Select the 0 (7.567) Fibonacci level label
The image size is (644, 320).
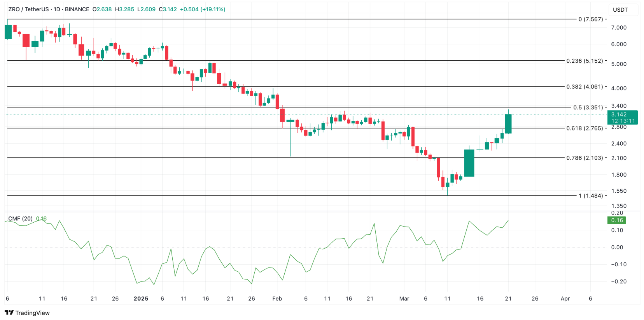point(590,19)
